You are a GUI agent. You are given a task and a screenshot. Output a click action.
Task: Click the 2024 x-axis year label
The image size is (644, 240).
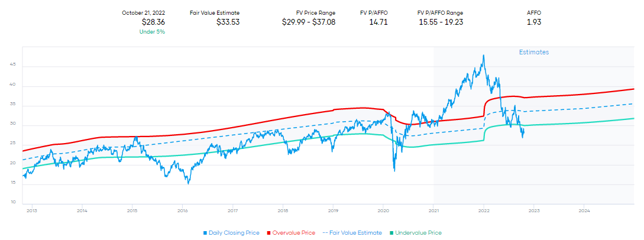pos(584,210)
